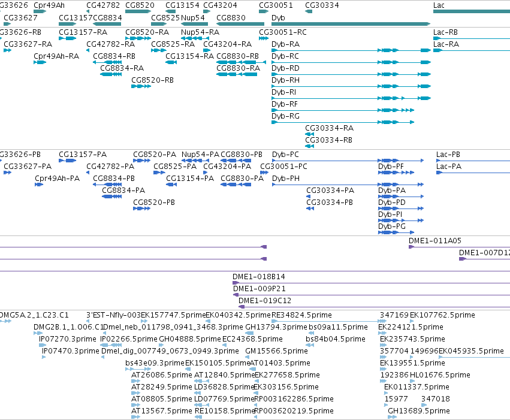Screen dimensions: 510x420
Task: Click clone DME1-019C12 label
Action: click(265, 301)
